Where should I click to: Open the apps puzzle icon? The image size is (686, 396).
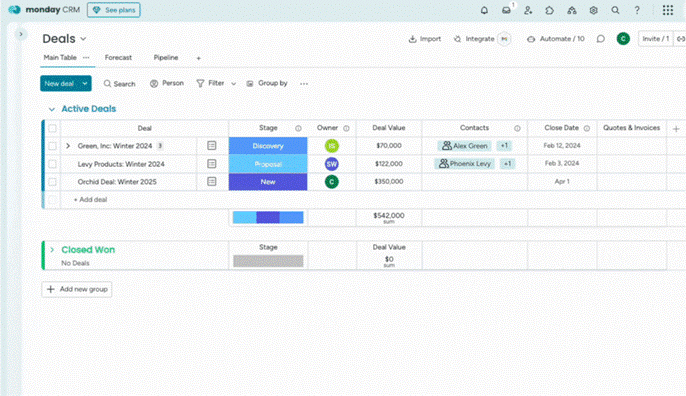550,10
